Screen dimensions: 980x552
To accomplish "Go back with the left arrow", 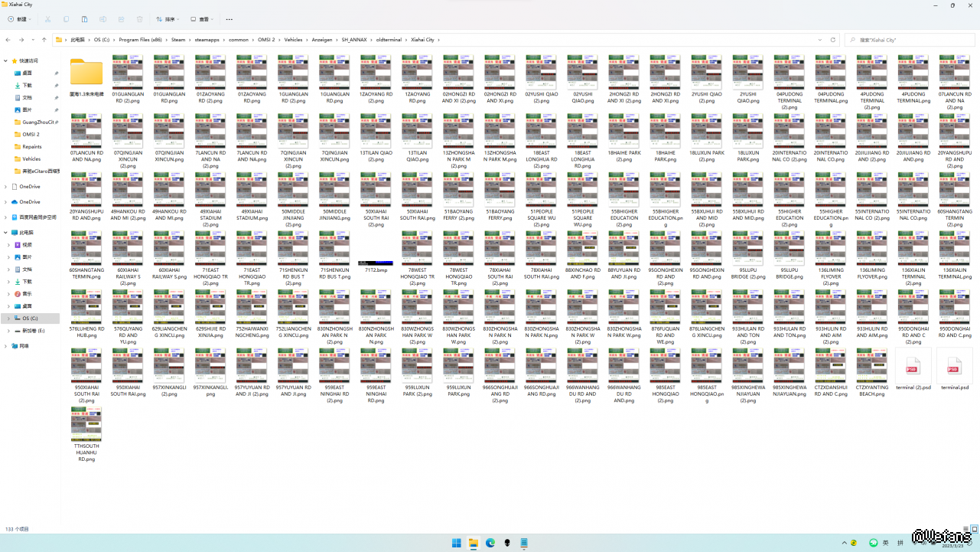I will click(x=8, y=40).
